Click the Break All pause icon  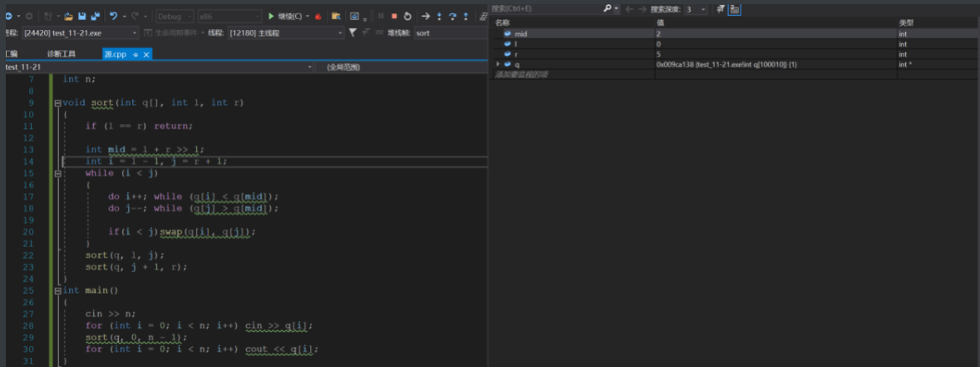pos(381,16)
